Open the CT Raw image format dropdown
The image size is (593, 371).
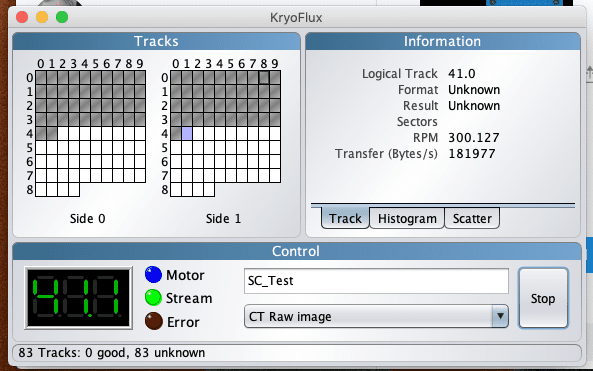click(376, 316)
